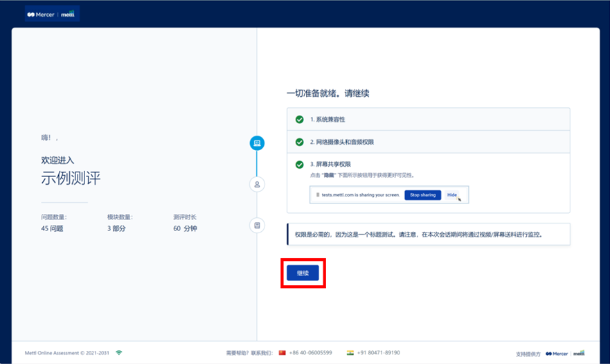The height and width of the screenshot is (364, 610).
Task: Click the green checkmark beside 屏幕共享权限
Action: coord(299,165)
